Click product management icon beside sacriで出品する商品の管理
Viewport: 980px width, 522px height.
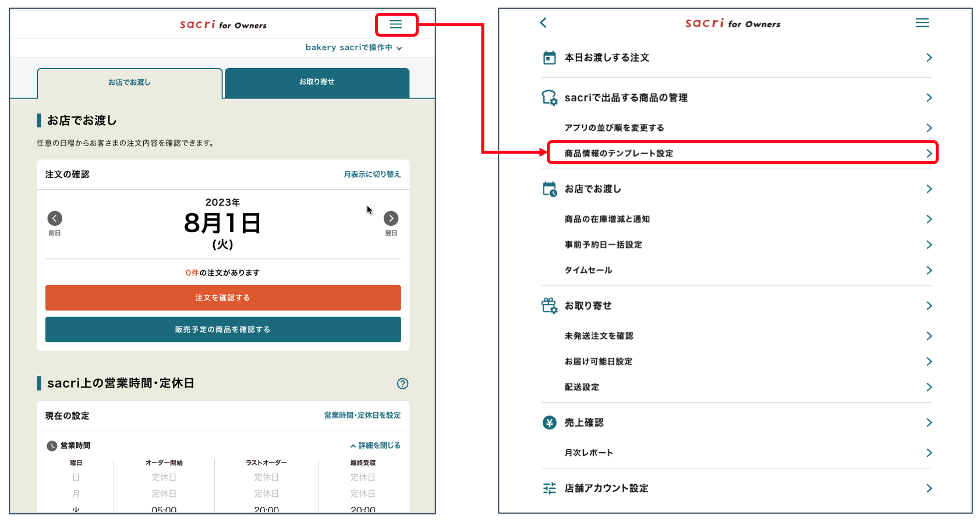[x=550, y=97]
